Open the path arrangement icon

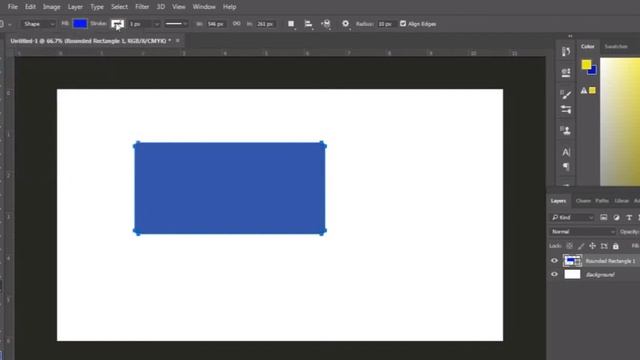pos(326,24)
